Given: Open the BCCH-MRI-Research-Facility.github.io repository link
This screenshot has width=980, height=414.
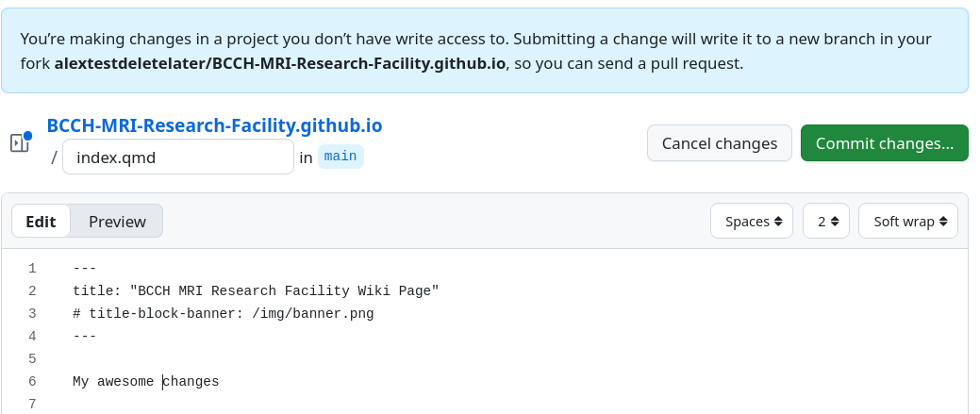Looking at the screenshot, I should click(x=214, y=125).
